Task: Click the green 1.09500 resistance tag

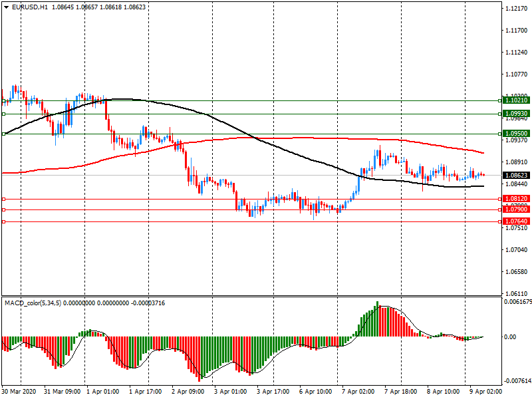Action: [x=516, y=134]
